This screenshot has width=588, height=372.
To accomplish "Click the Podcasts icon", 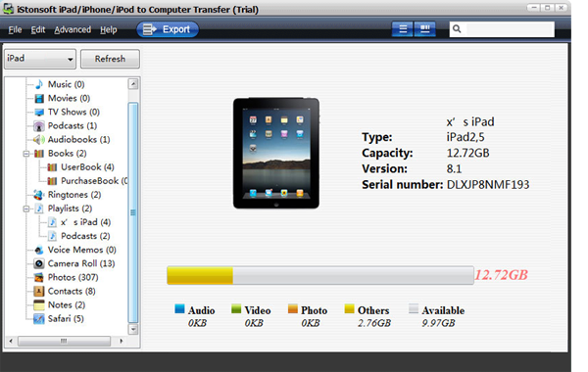I will tap(39, 126).
